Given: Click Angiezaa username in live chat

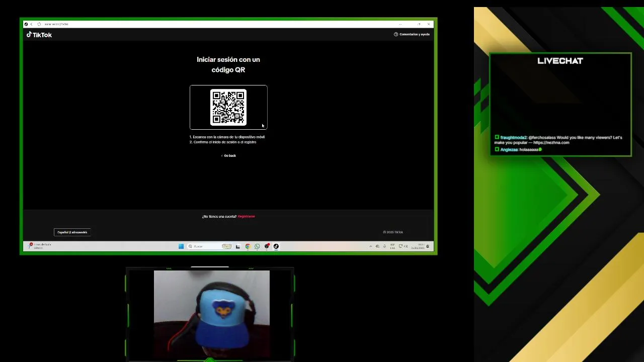Looking at the screenshot, I should coord(509,150).
